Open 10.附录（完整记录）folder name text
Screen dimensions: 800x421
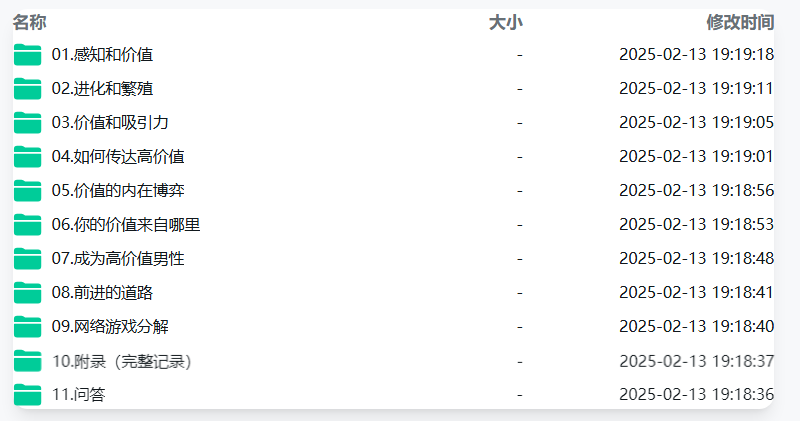tap(122, 361)
